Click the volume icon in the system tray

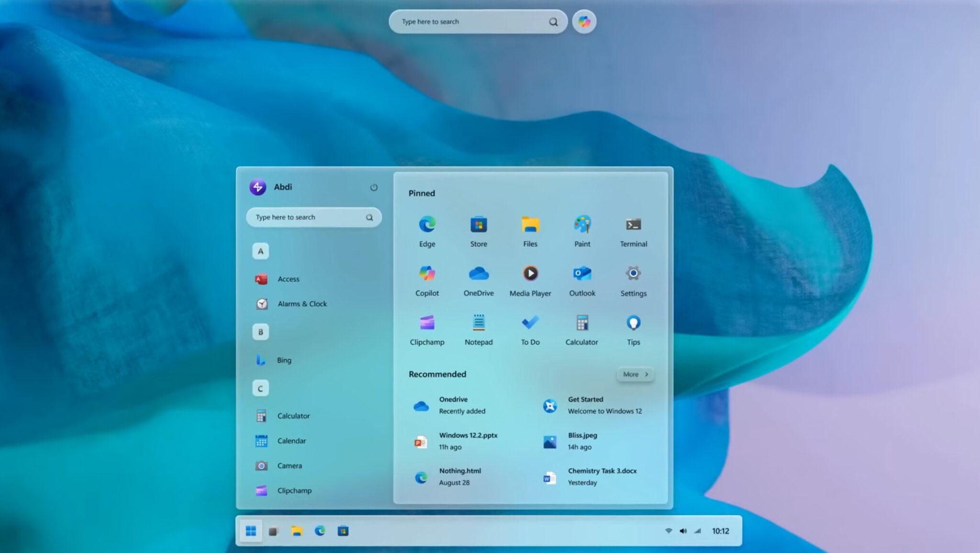tap(683, 531)
